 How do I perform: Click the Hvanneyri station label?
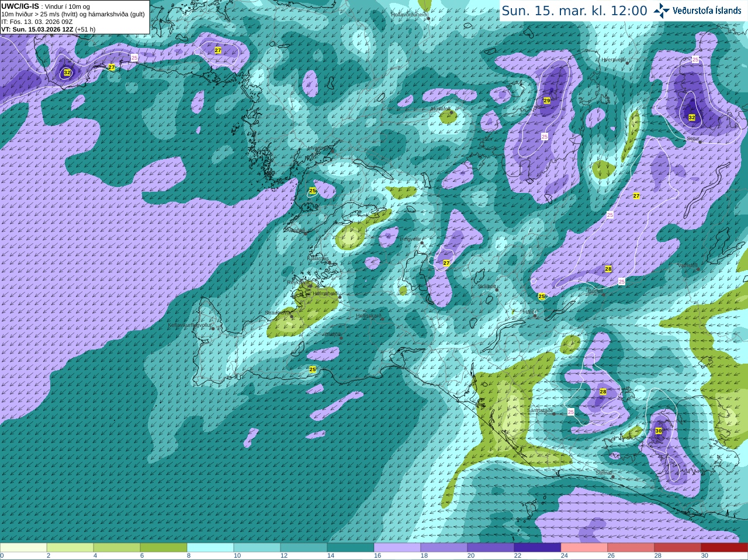[x=319, y=148]
